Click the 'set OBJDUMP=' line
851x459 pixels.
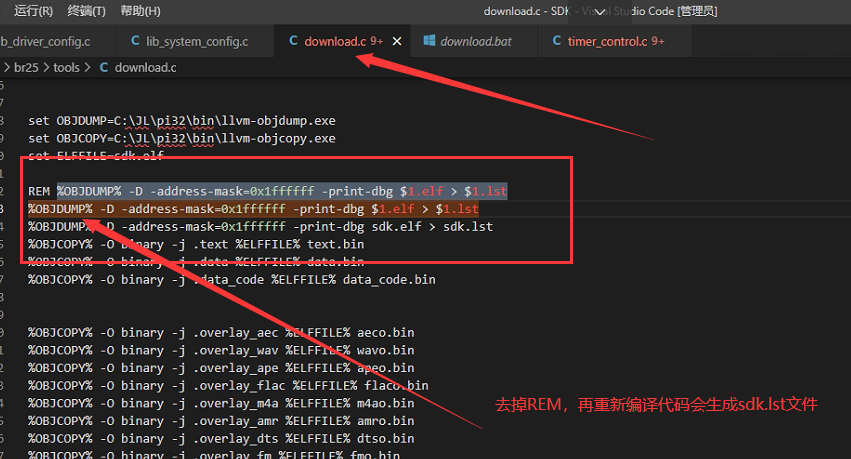182,120
